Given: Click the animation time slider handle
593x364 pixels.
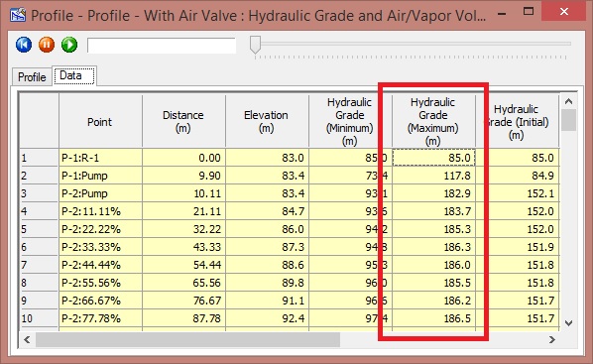Looking at the screenshot, I should click(255, 45).
